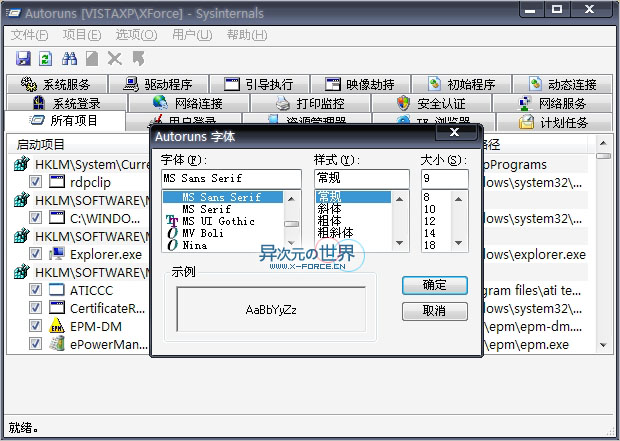Screen dimensions: 620x441
Task: Click the EPM-DM entry icon
Action: pos(57,326)
